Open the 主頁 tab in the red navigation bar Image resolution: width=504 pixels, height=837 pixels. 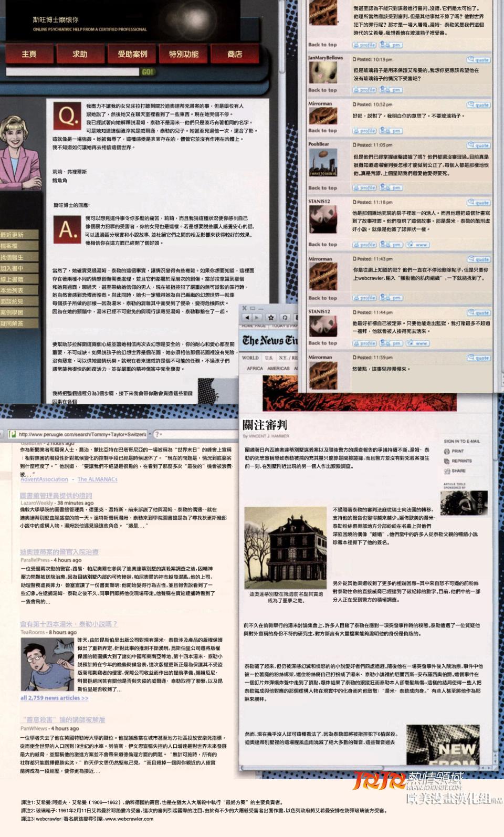pyautogui.click(x=29, y=54)
